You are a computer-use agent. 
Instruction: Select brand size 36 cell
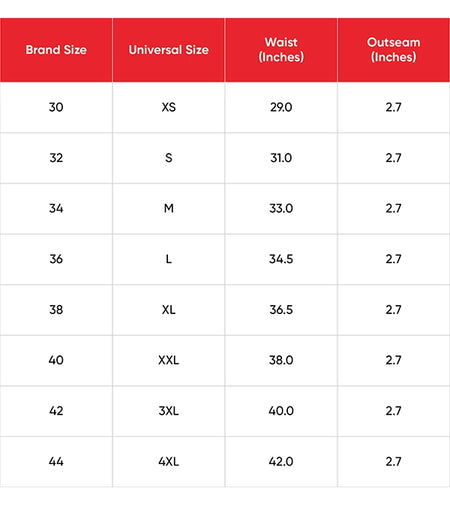coord(56,259)
